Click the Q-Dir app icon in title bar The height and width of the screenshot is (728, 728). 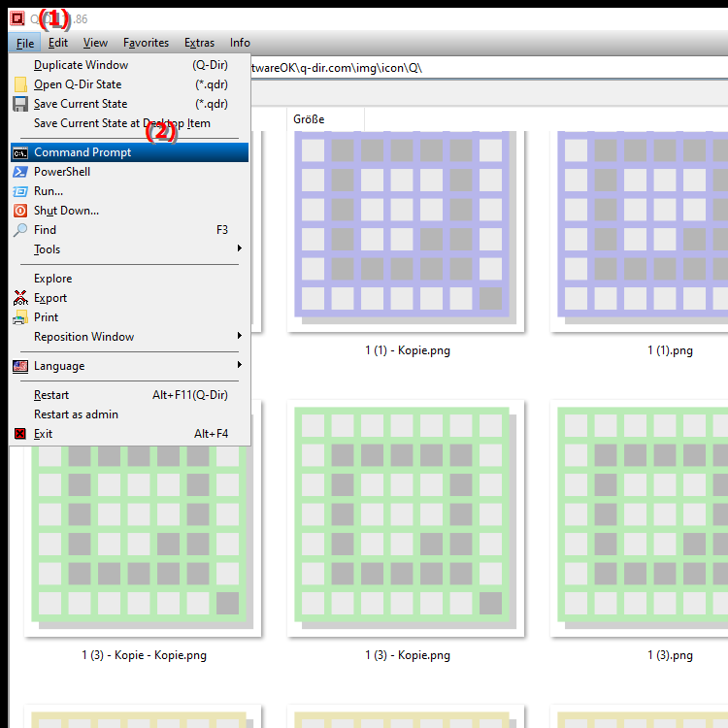click(17, 18)
